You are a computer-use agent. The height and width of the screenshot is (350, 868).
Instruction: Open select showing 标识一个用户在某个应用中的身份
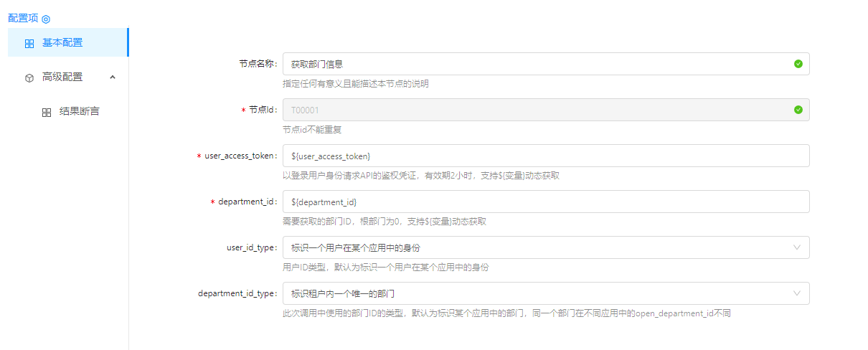(531, 247)
